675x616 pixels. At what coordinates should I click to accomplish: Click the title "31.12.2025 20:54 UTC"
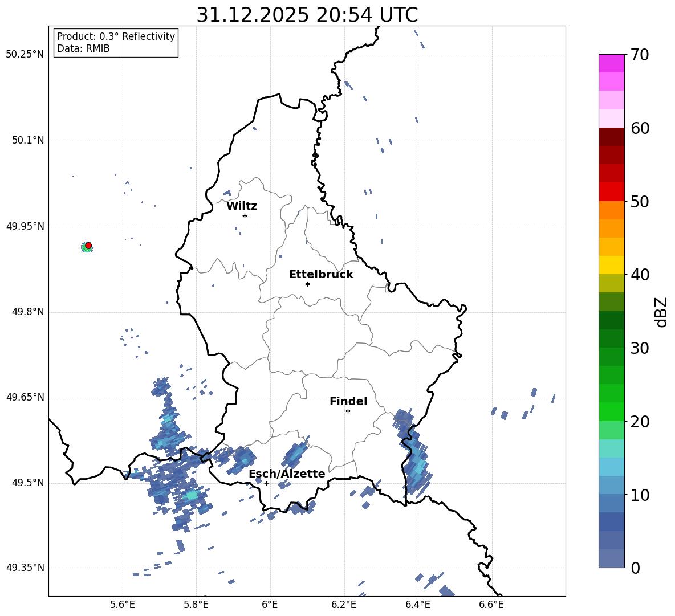coord(307,15)
